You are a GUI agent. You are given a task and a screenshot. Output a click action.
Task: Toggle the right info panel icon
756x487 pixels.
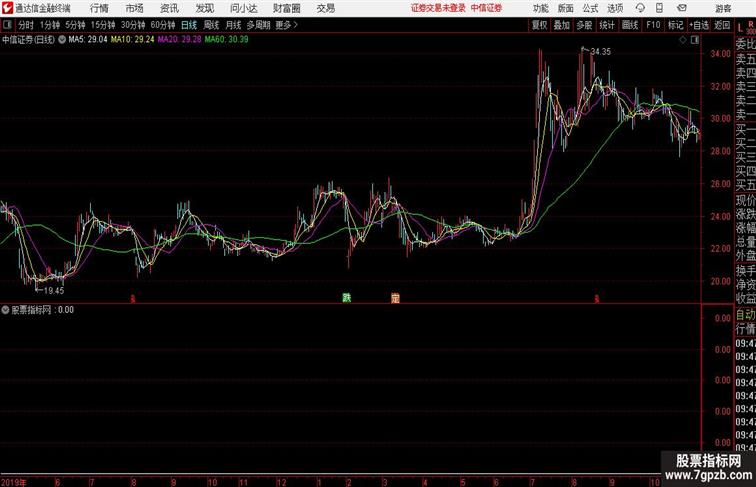point(695,40)
